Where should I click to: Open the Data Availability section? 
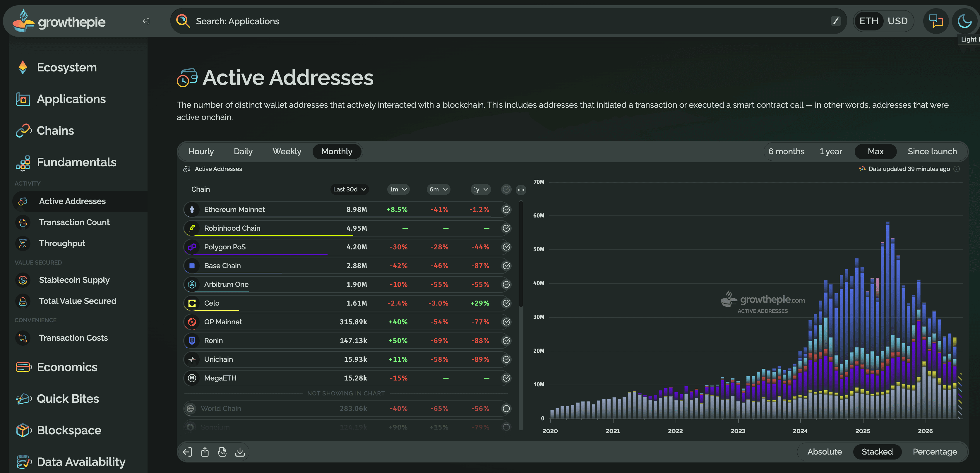point(81,462)
